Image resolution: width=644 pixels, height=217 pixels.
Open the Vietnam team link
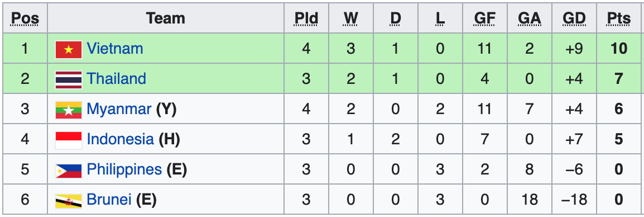pos(115,49)
